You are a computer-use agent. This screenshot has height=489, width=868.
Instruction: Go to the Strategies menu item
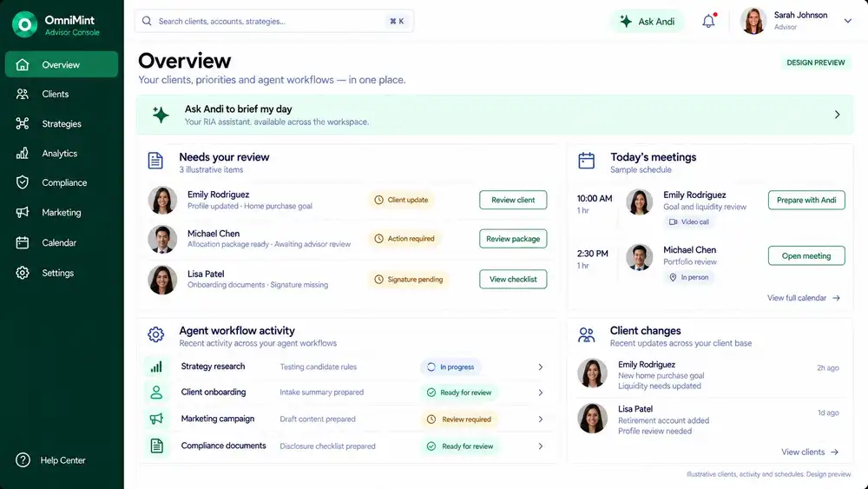pyautogui.click(x=62, y=123)
